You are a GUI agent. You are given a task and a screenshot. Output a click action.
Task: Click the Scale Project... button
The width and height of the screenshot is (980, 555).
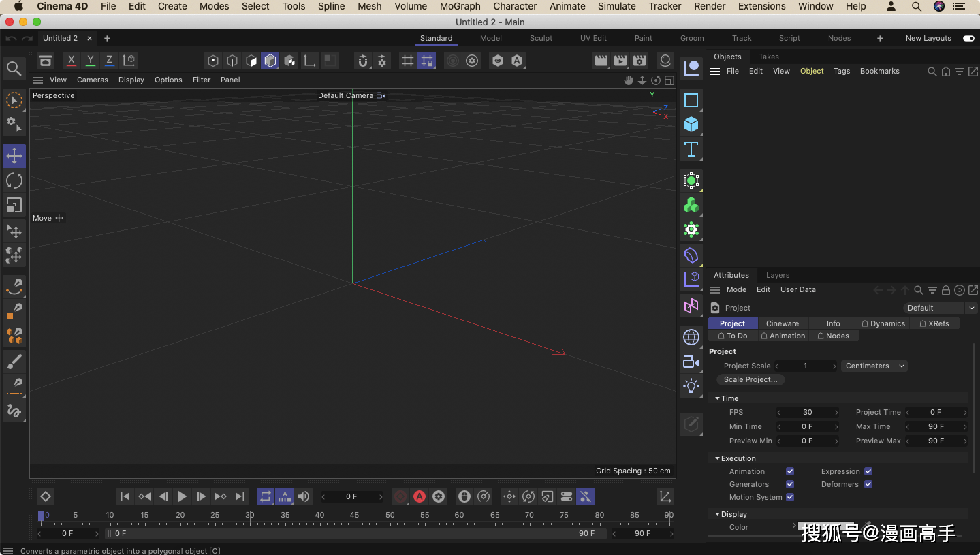(x=750, y=379)
